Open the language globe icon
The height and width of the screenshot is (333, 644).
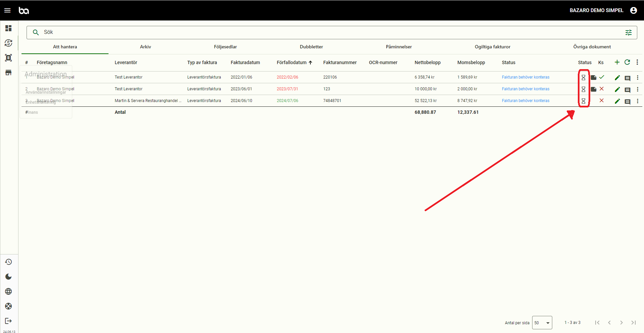pos(8,291)
